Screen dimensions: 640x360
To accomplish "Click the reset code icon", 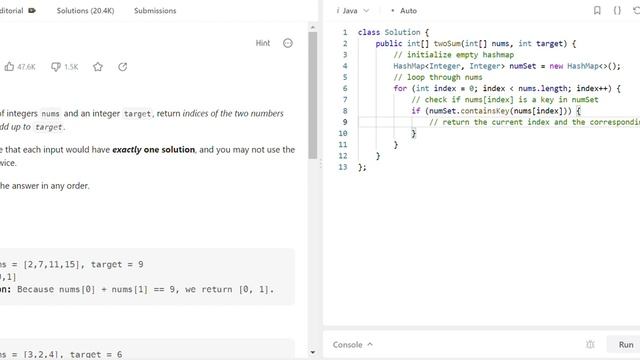I will 636,11.
